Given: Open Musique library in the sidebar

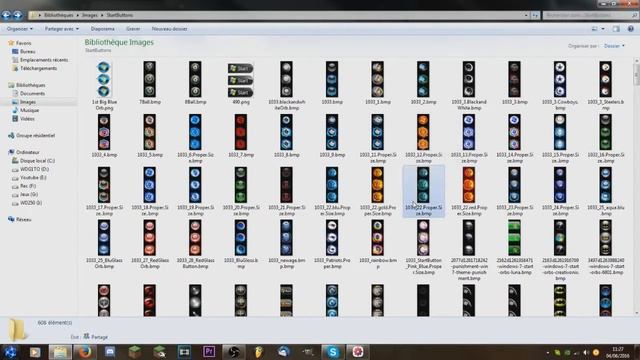Looking at the screenshot, I should point(29,110).
